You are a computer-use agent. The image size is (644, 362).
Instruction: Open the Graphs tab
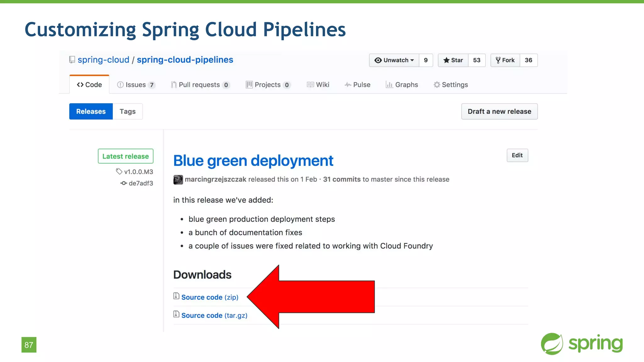pyautogui.click(x=402, y=85)
